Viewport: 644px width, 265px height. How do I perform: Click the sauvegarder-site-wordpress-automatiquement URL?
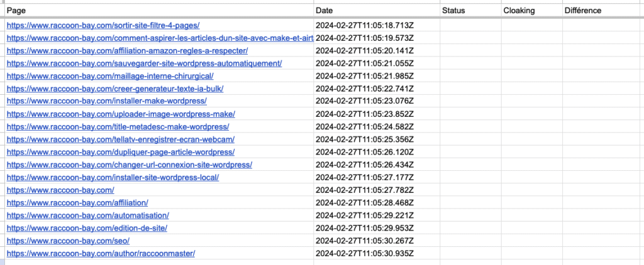click(144, 63)
